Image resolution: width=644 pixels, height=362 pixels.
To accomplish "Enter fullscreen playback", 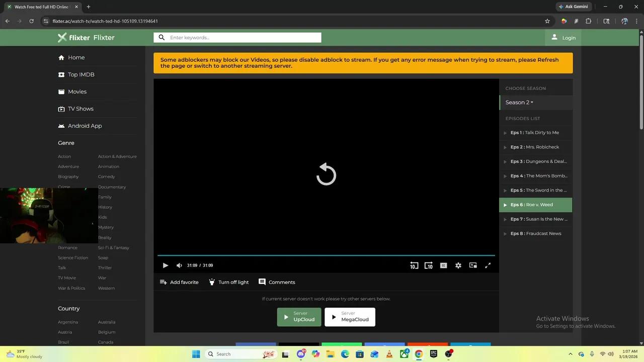I will coord(488,265).
